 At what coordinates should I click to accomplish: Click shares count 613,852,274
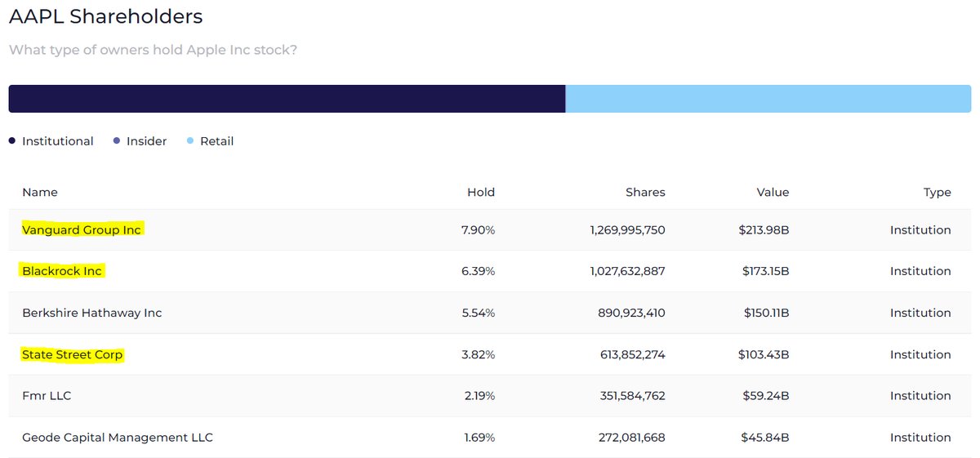(x=632, y=354)
